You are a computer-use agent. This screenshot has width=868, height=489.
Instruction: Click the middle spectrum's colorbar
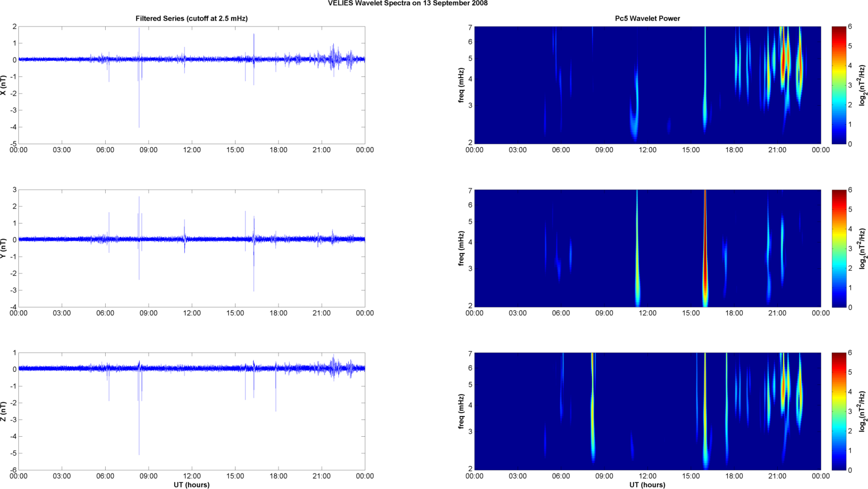point(839,248)
